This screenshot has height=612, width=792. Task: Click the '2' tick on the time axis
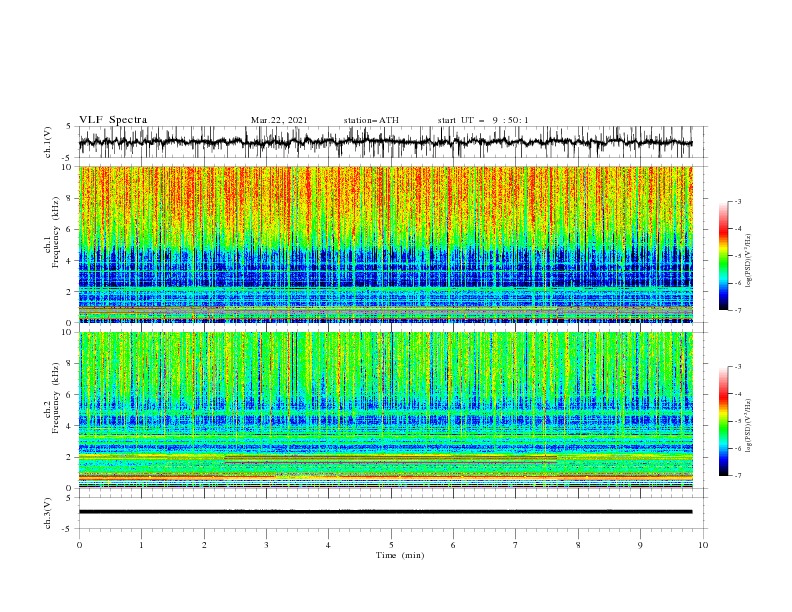204,545
